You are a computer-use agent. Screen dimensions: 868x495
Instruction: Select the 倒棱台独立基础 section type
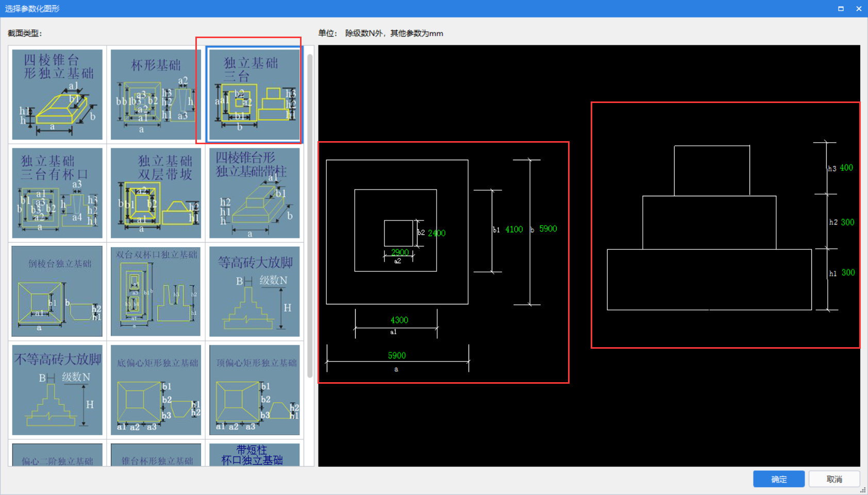tap(57, 292)
